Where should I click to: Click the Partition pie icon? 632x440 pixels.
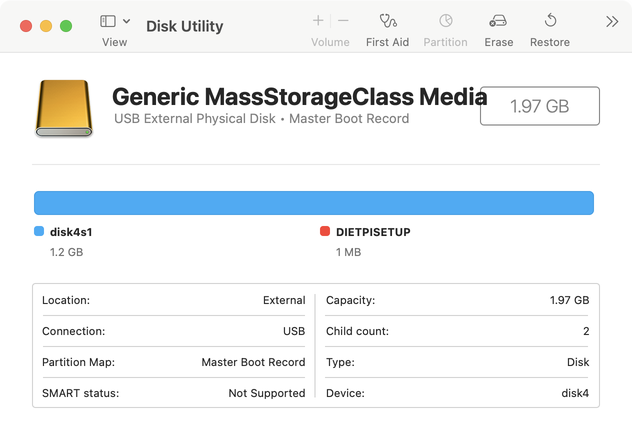446,21
